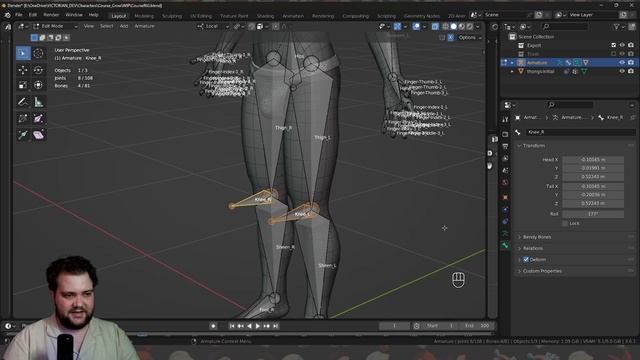Select the Scale tool
The image size is (640, 360).
[23, 85]
